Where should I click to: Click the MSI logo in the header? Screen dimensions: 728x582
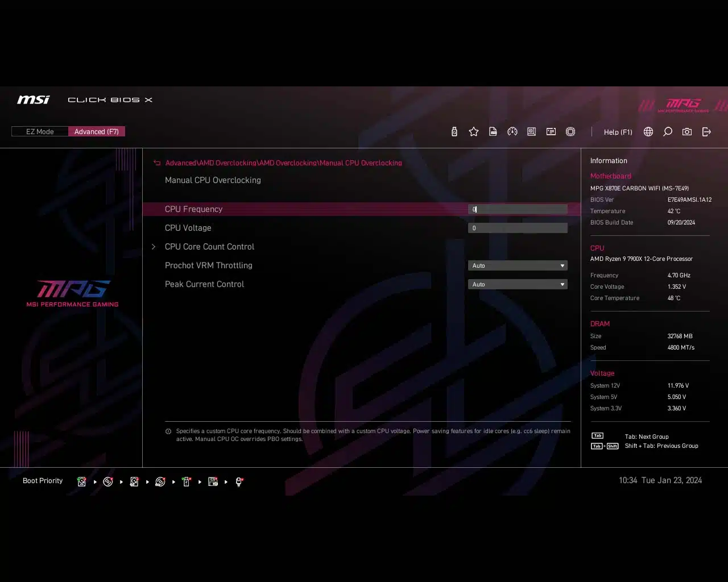[34, 99]
